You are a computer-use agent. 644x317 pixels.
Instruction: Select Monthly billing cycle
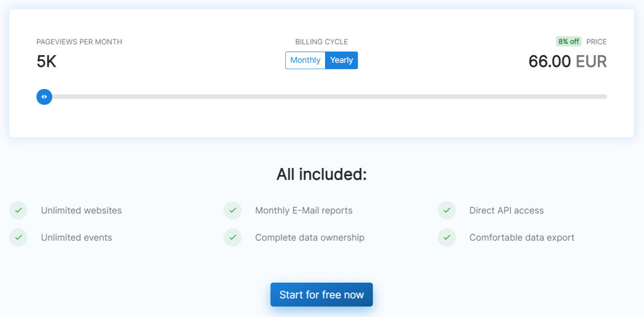point(305,60)
